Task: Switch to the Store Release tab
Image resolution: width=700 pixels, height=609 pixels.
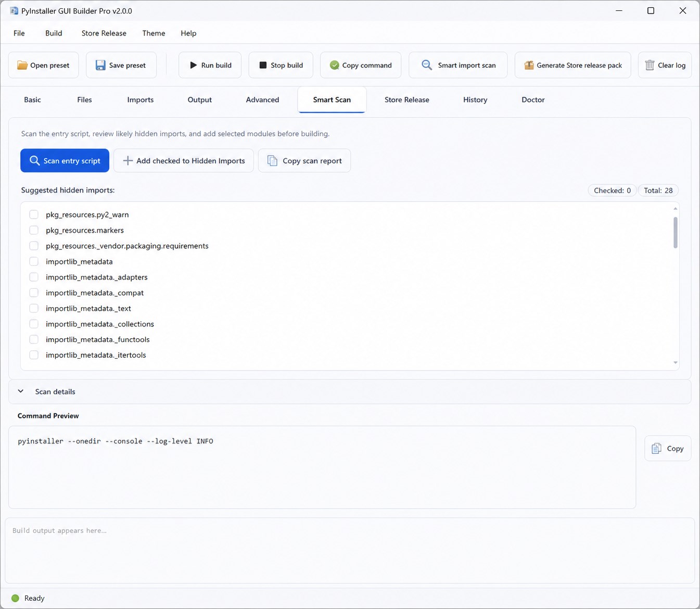Action: (x=407, y=99)
